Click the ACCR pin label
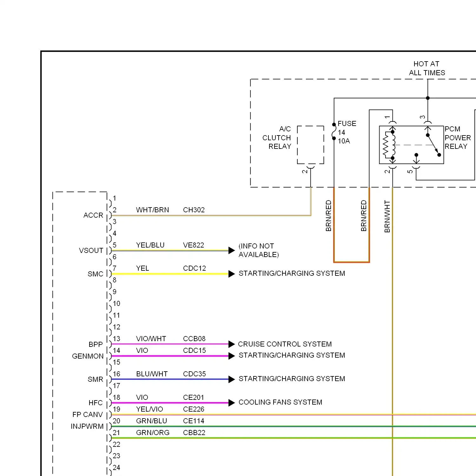 (93, 215)
